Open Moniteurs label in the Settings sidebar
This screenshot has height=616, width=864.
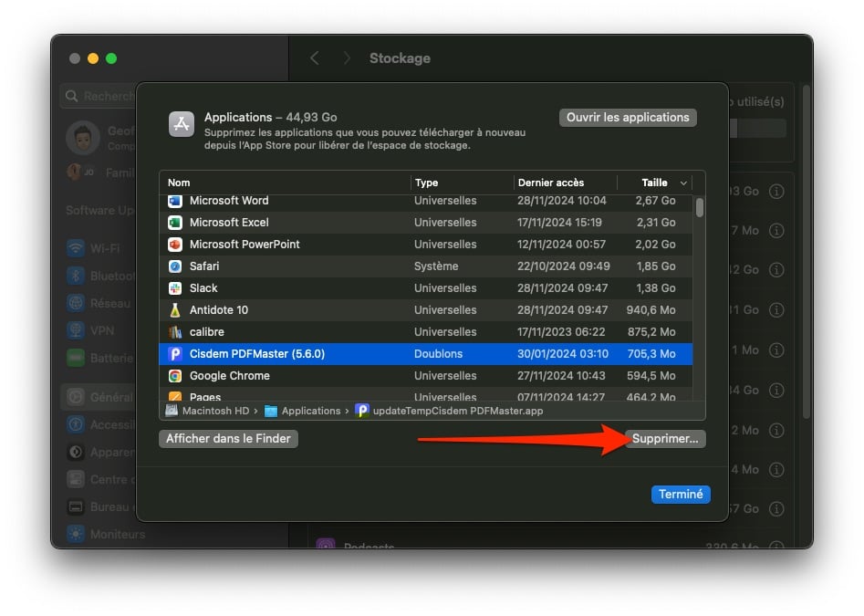click(x=118, y=535)
